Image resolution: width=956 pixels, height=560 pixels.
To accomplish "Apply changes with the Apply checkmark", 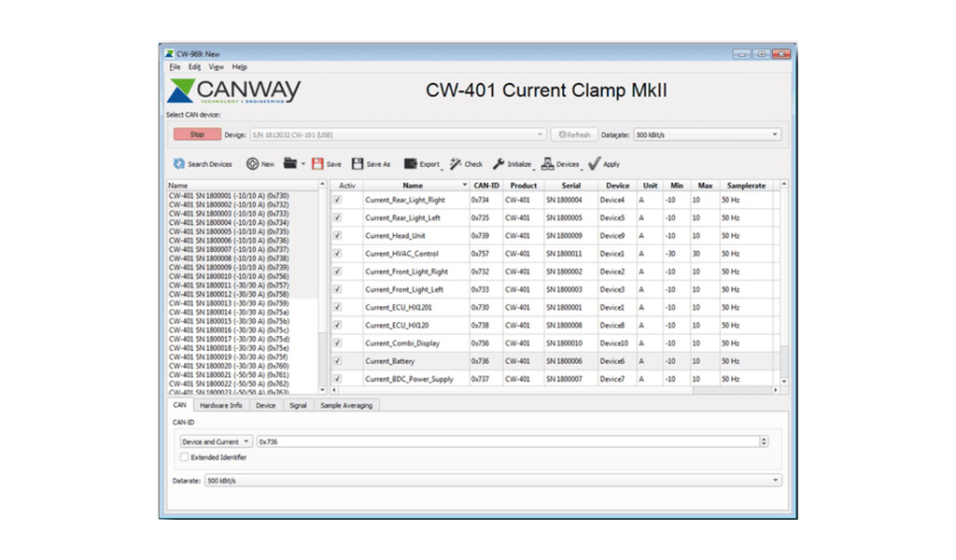I will coord(604,164).
